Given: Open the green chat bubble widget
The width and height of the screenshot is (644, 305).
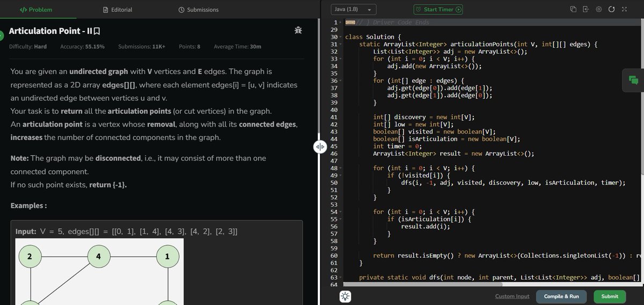Looking at the screenshot, I should click(x=633, y=81).
